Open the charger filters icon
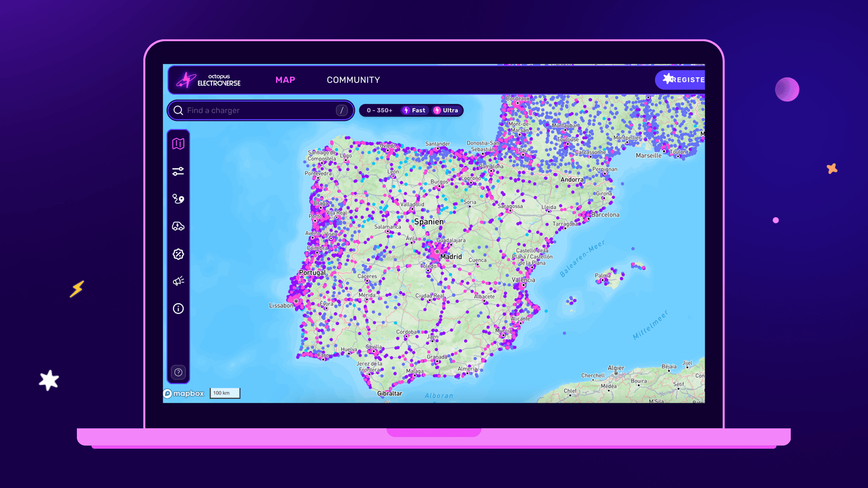Viewport: 868px width, 488px height. click(178, 171)
